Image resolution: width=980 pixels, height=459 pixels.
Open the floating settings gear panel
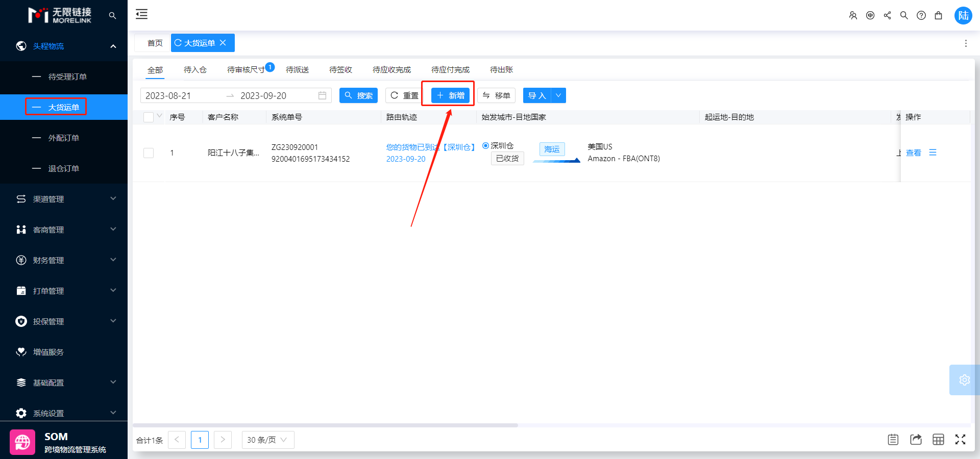click(964, 380)
